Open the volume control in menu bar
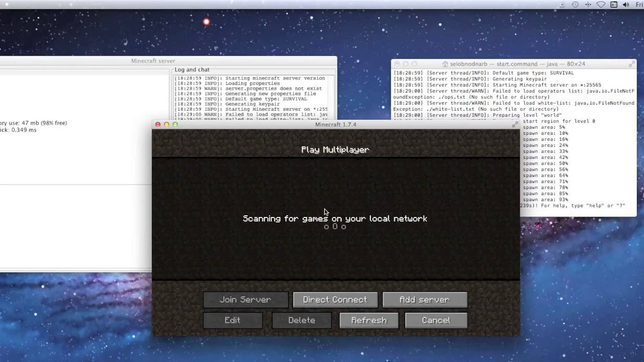Viewport: 644px width, 362px height. point(626,5)
